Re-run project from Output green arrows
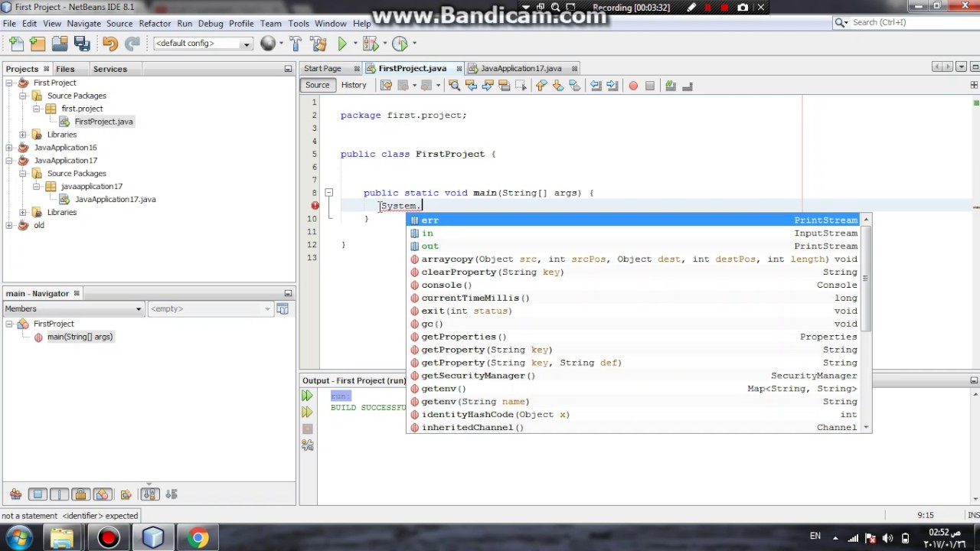980x551 pixels. (307, 396)
